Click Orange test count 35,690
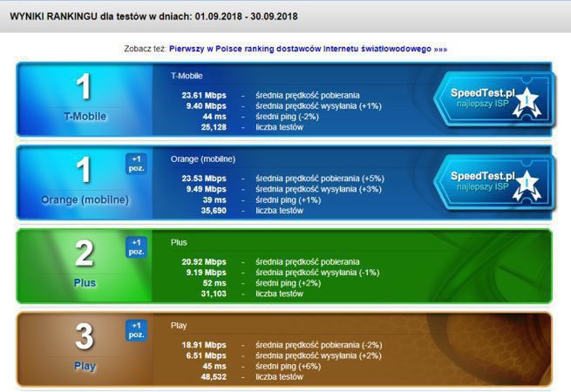This screenshot has width=571, height=392. pos(214,211)
